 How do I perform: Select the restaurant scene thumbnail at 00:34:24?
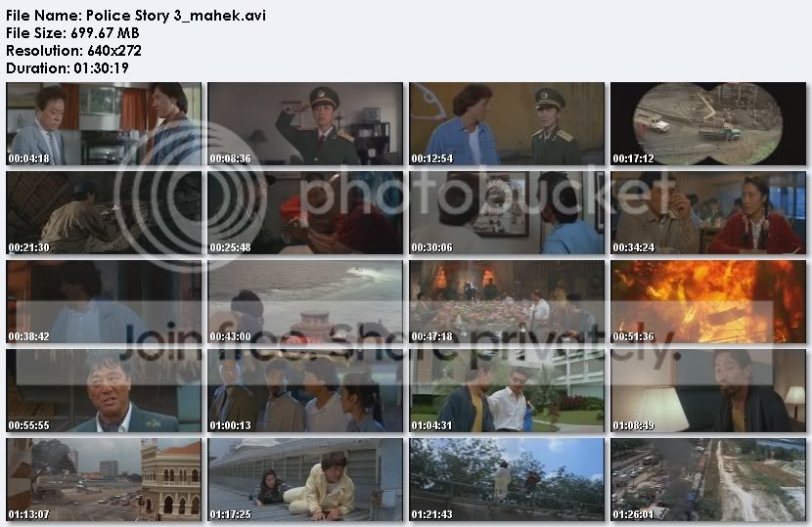[708, 213]
